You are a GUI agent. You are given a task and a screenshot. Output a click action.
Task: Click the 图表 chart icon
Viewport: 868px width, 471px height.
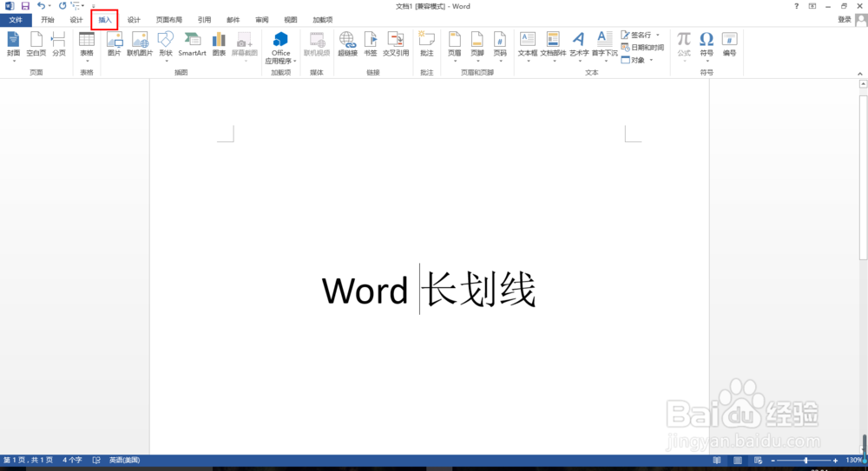220,44
